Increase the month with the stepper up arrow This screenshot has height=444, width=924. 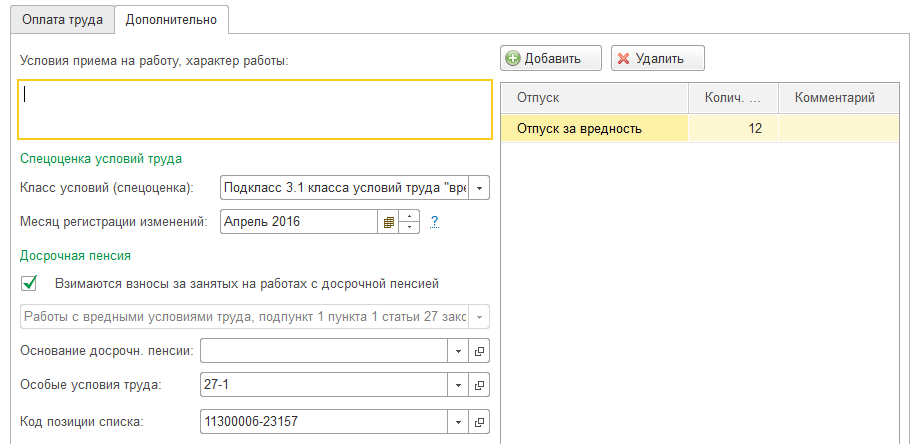[x=409, y=216]
